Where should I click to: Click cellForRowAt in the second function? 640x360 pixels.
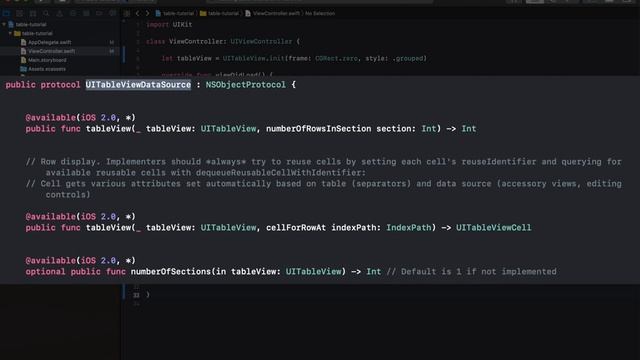[x=296, y=228]
